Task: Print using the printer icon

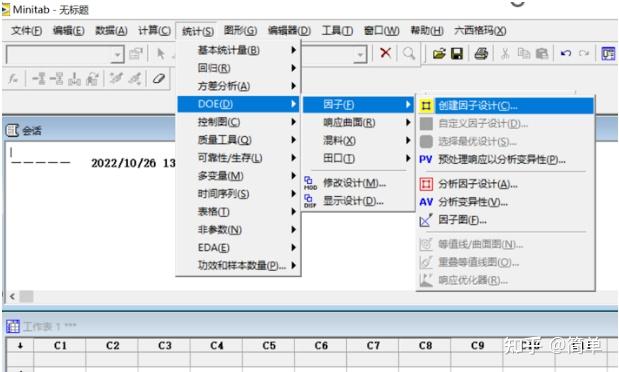Action: tap(481, 53)
